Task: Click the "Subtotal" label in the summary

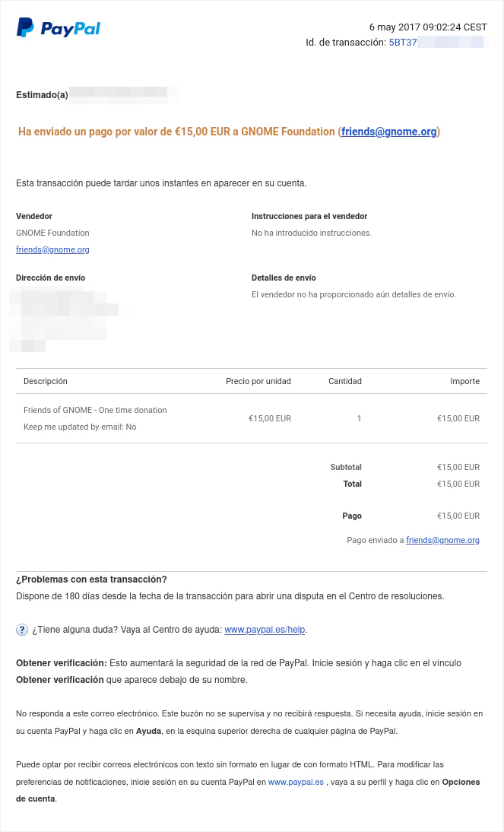Action: [346, 467]
